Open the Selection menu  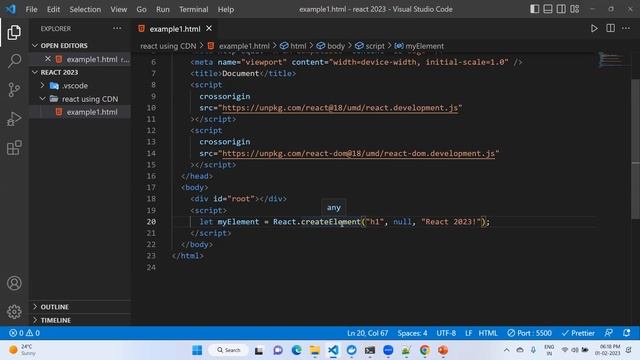(x=85, y=9)
